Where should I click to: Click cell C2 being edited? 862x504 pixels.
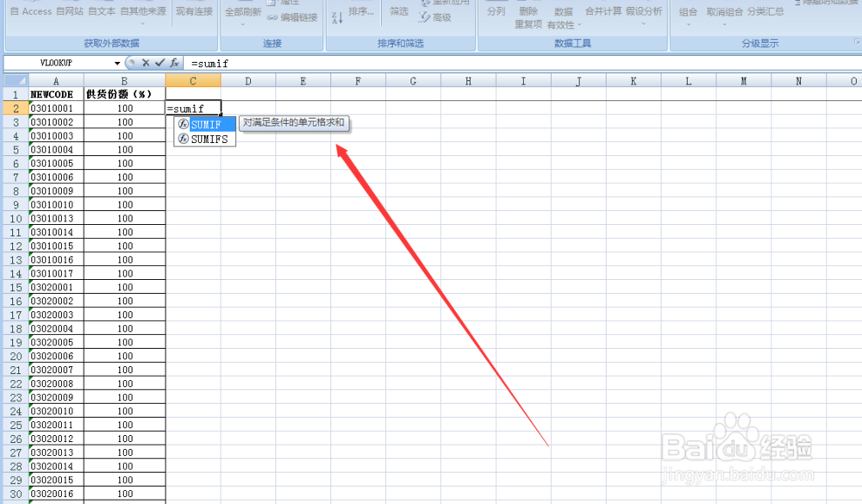pyautogui.click(x=193, y=109)
